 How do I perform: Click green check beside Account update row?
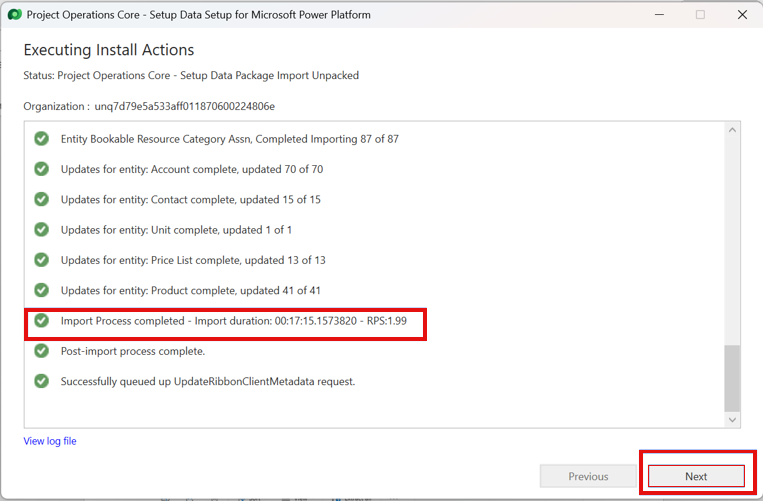pos(41,169)
